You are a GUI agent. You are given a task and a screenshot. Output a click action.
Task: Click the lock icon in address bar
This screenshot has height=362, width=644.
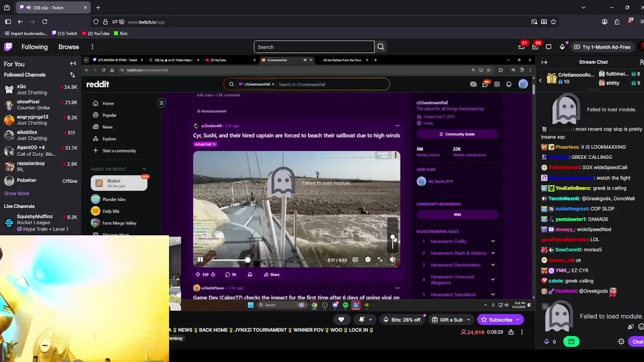click(105, 22)
